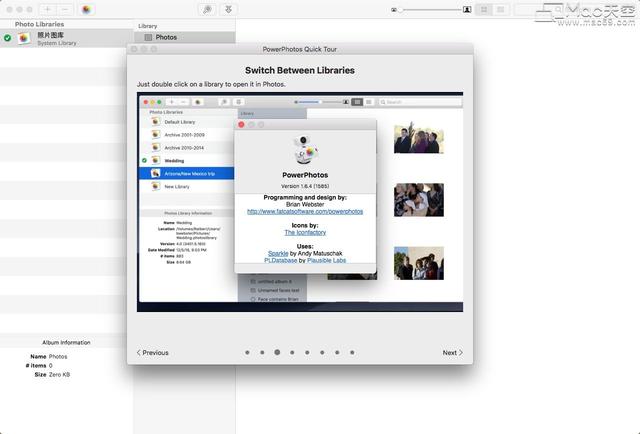Jump to the seventh tour page dot
Image resolution: width=640 pixels, height=434 pixels.
coord(337,352)
